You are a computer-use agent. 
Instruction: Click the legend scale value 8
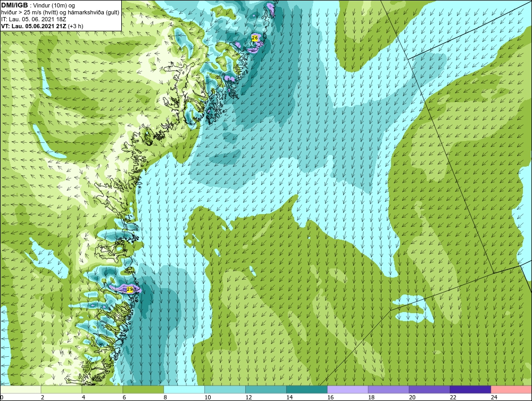click(x=165, y=397)
